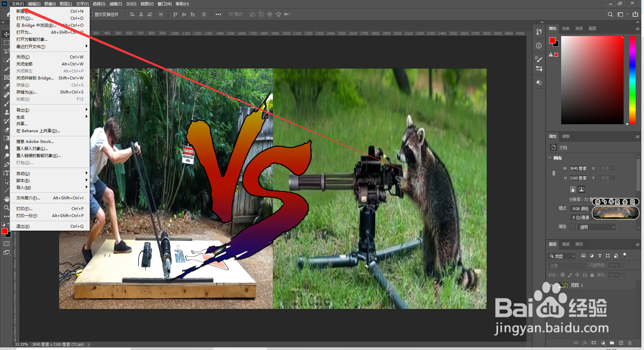Toggle lock position icon
Screen dimensions: 644x350
(577, 275)
